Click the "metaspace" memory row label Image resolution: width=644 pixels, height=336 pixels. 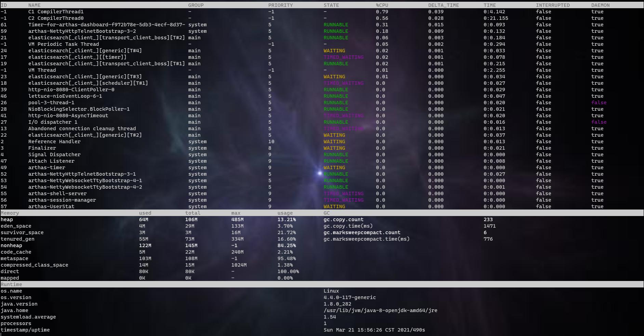14,258
